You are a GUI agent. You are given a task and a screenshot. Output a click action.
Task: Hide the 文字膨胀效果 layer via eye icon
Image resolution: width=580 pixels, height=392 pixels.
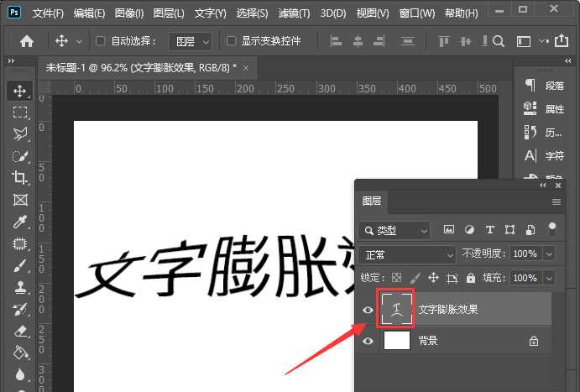[367, 310]
